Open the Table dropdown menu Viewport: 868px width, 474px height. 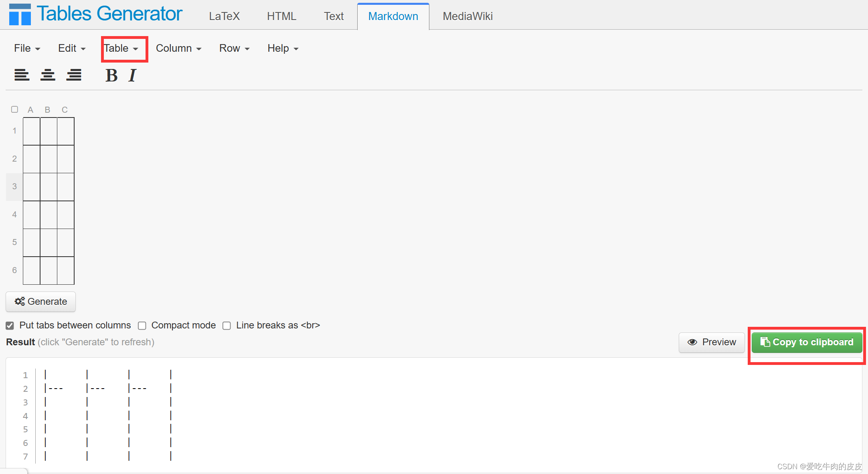pos(121,49)
